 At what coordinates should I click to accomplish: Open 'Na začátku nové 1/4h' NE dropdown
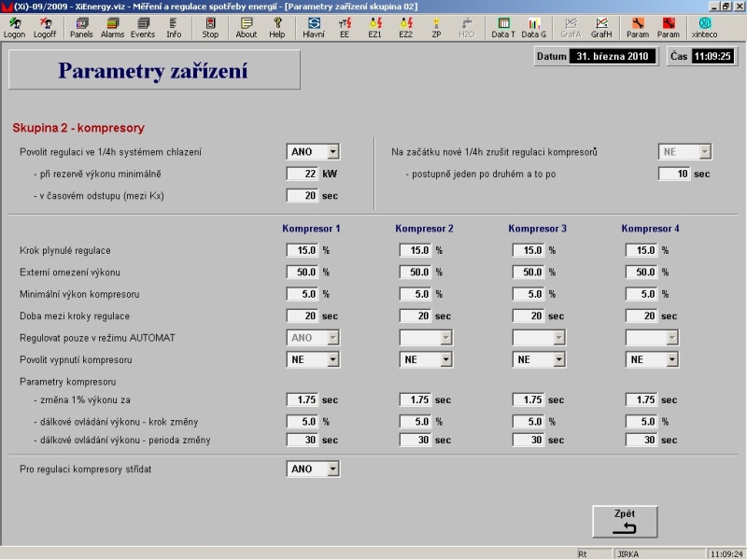pos(684,152)
